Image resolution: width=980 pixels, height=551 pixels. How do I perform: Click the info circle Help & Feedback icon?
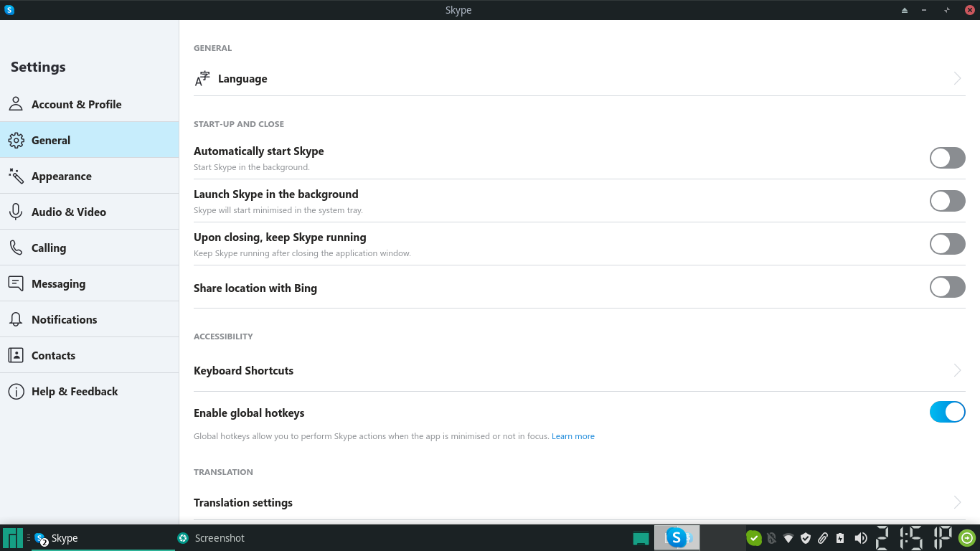(x=16, y=391)
